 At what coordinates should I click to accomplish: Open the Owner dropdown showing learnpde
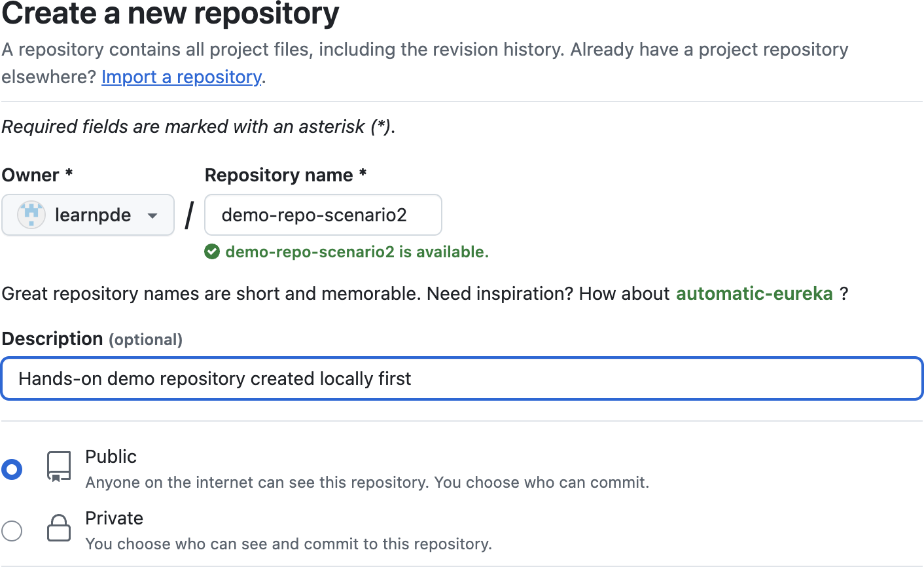(x=88, y=215)
